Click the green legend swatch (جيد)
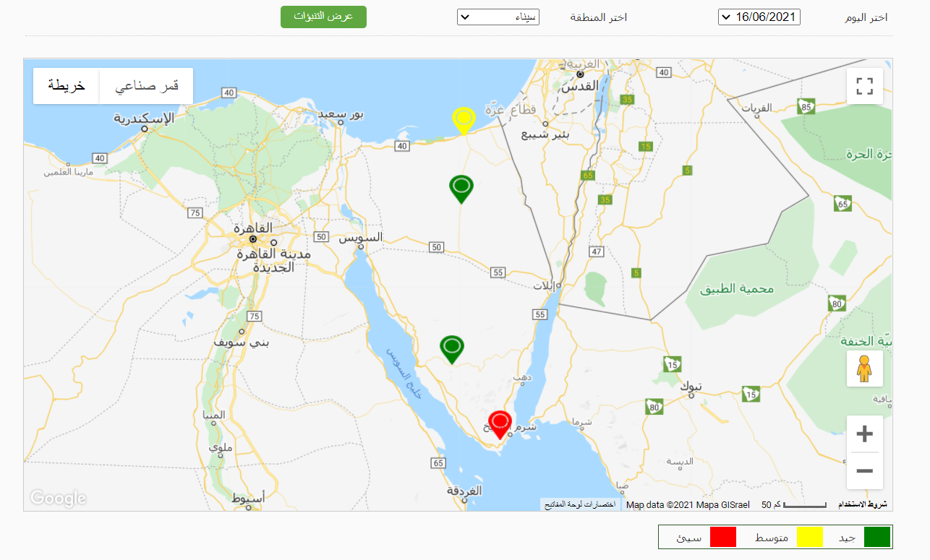Viewport: 930px width, 560px height. [x=878, y=537]
